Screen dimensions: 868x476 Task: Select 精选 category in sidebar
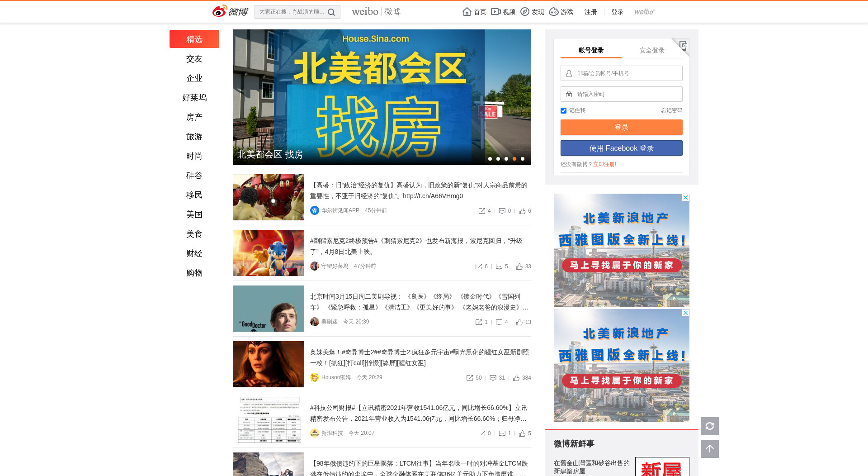(x=194, y=39)
